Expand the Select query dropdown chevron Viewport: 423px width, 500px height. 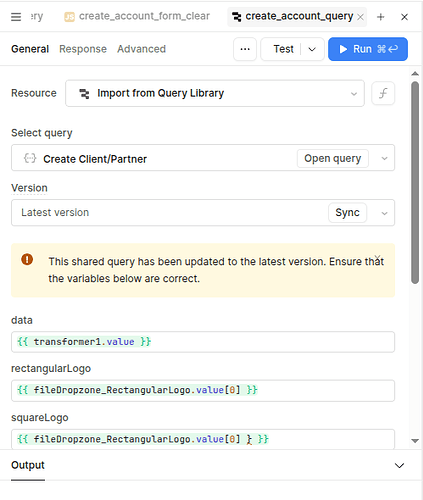tap(384, 158)
